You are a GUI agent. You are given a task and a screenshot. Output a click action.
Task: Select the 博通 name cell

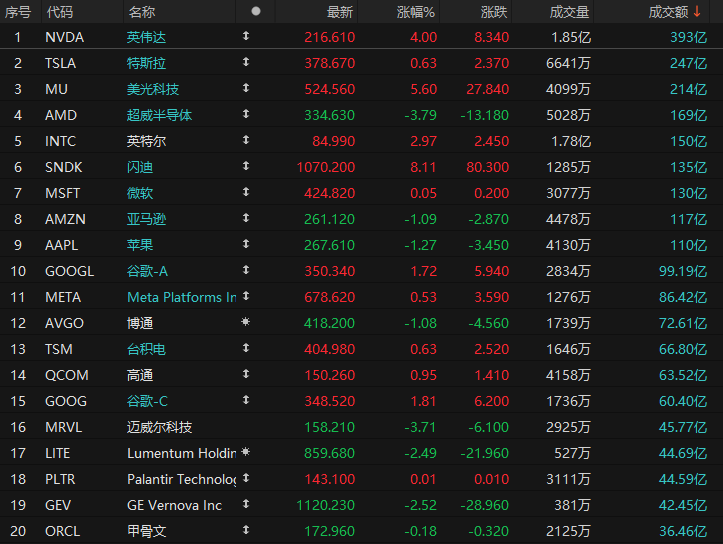click(x=140, y=323)
